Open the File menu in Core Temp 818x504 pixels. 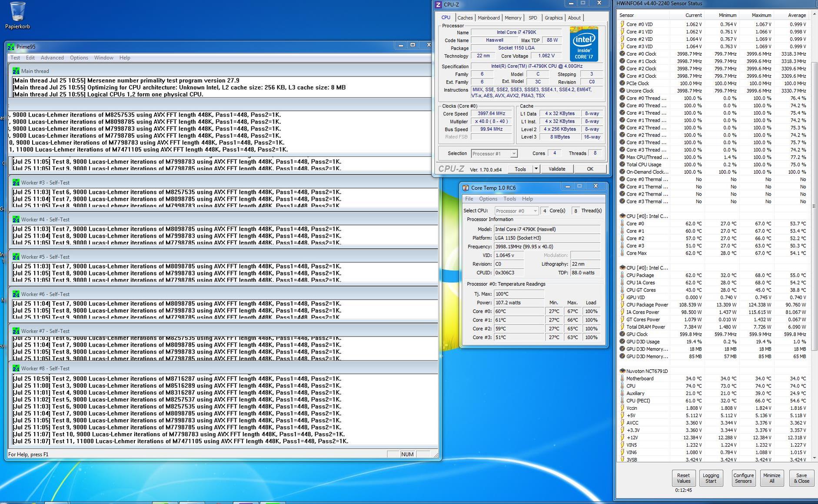[x=469, y=199]
